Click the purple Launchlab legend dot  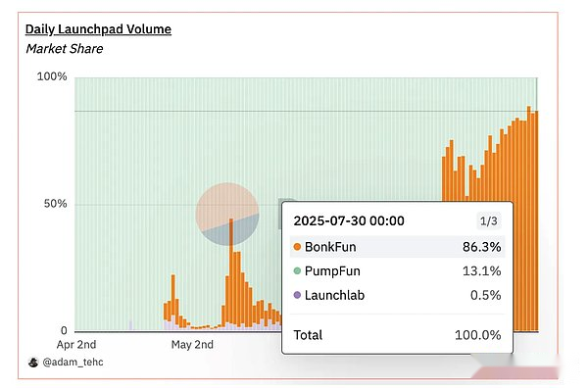(x=297, y=295)
